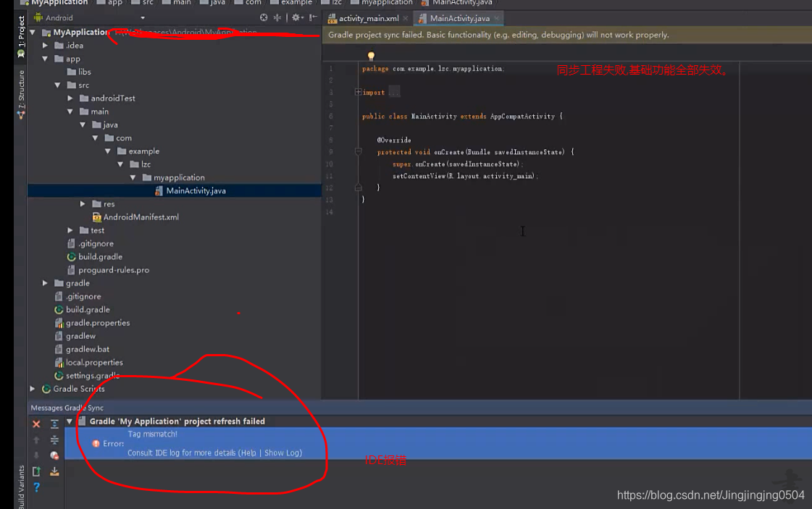Click the yellow lightbulb quick-fix icon
Image resolution: width=812 pixels, height=509 pixels.
pyautogui.click(x=371, y=56)
